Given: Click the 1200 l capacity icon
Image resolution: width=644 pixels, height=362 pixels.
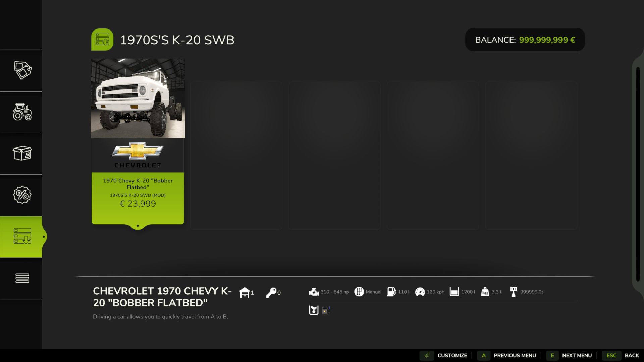Looking at the screenshot, I should 454,292.
